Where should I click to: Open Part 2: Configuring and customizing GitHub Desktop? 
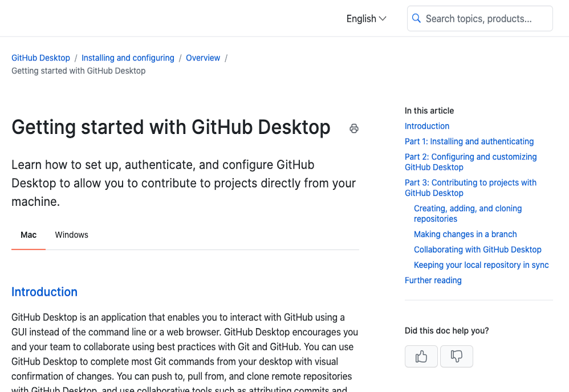[x=470, y=162]
